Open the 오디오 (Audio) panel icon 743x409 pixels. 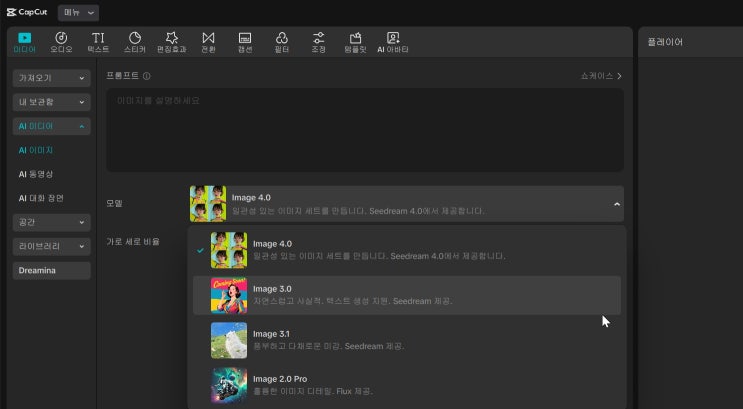(x=61, y=38)
